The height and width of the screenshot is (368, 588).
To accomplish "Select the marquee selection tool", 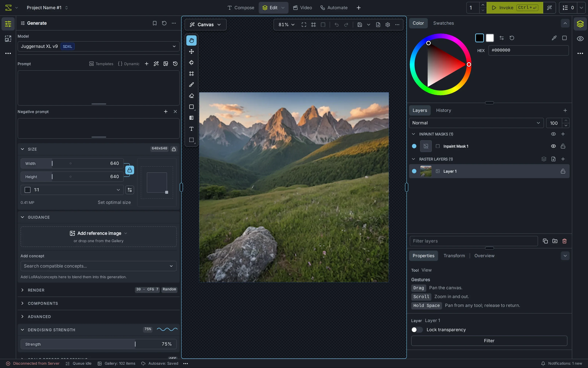I will (x=191, y=140).
